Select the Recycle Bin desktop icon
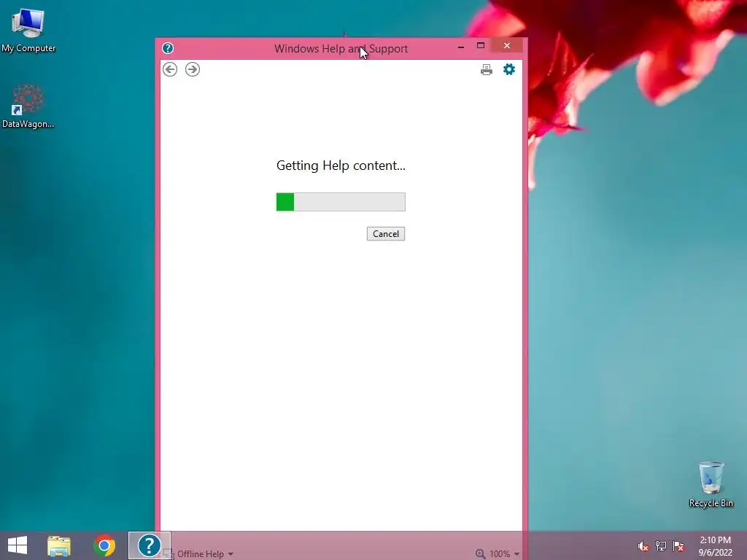The image size is (747, 560). (x=711, y=485)
